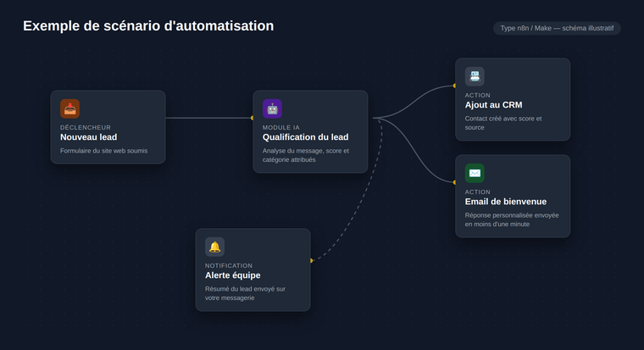Click the bell icon on Alerte équipe node
The width and height of the screenshot is (644, 350).
click(214, 247)
